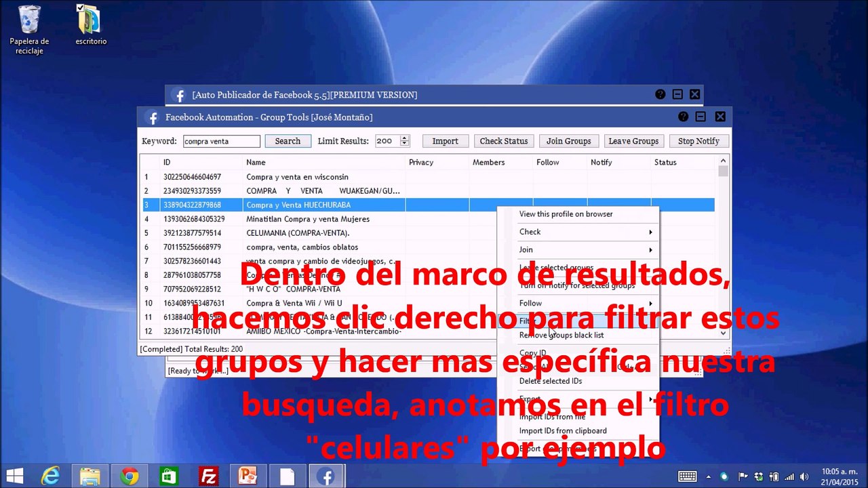Image resolution: width=868 pixels, height=488 pixels.
Task: Click the Leave Groups button
Action: (633, 141)
